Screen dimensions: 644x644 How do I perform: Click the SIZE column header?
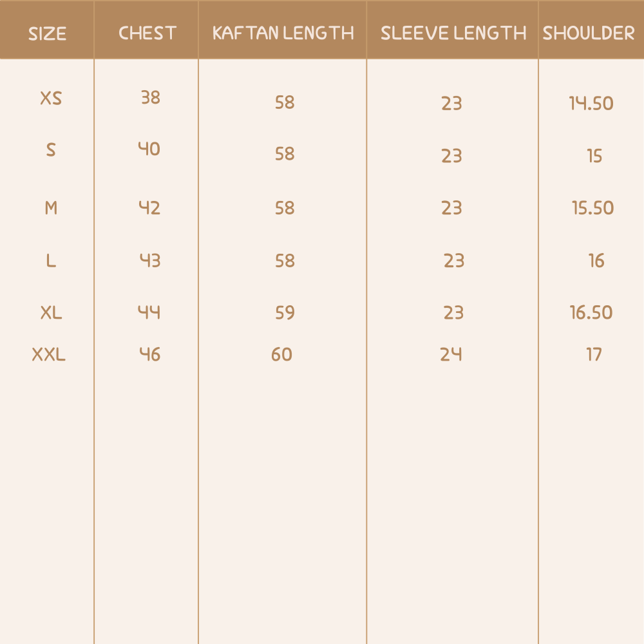point(47,33)
